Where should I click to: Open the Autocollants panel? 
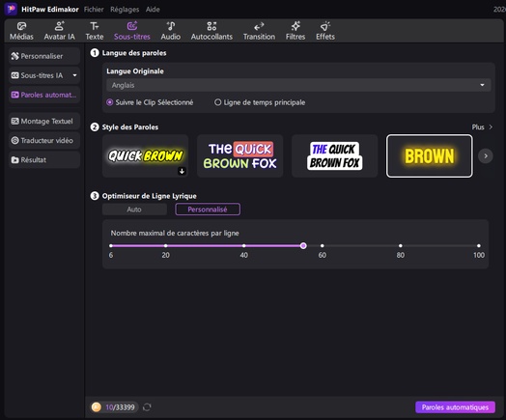tap(211, 31)
